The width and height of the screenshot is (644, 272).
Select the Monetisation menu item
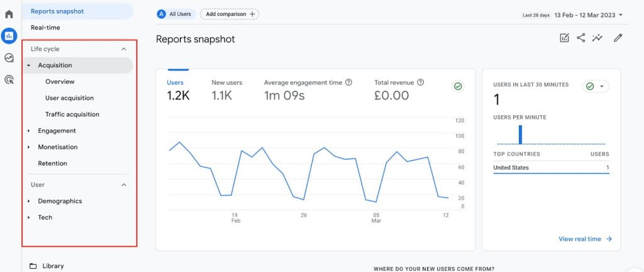tap(58, 147)
